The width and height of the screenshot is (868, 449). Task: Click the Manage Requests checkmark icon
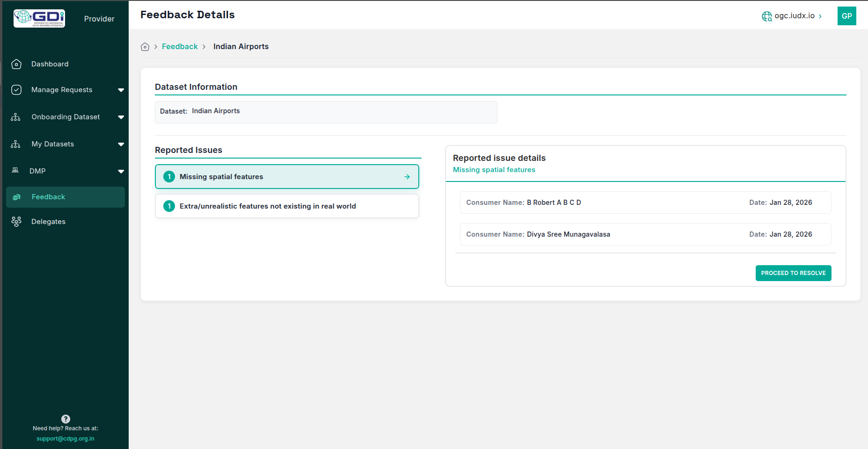pyautogui.click(x=16, y=90)
